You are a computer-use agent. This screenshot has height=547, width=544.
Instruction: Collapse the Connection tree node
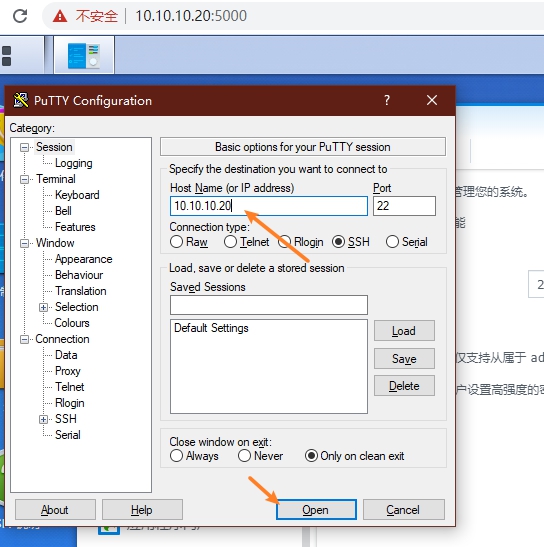(x=24, y=339)
